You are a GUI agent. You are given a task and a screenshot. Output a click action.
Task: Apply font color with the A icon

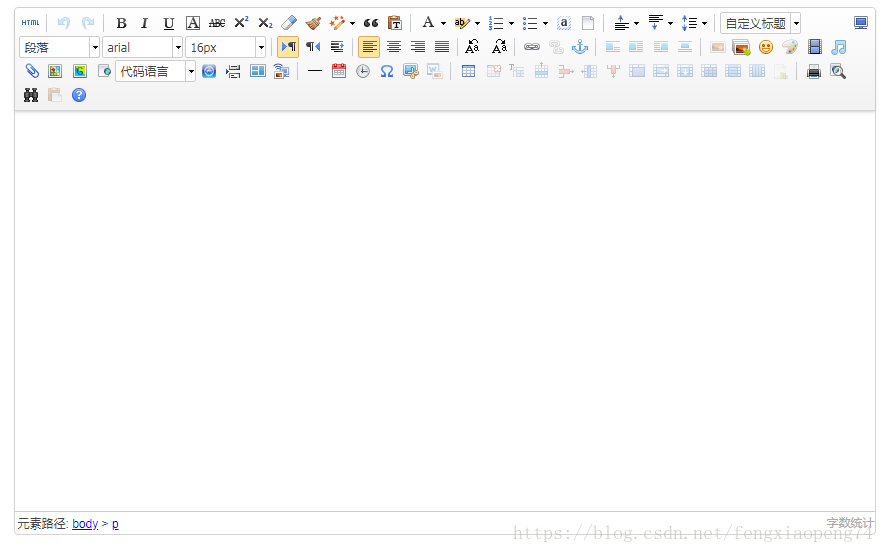point(428,23)
